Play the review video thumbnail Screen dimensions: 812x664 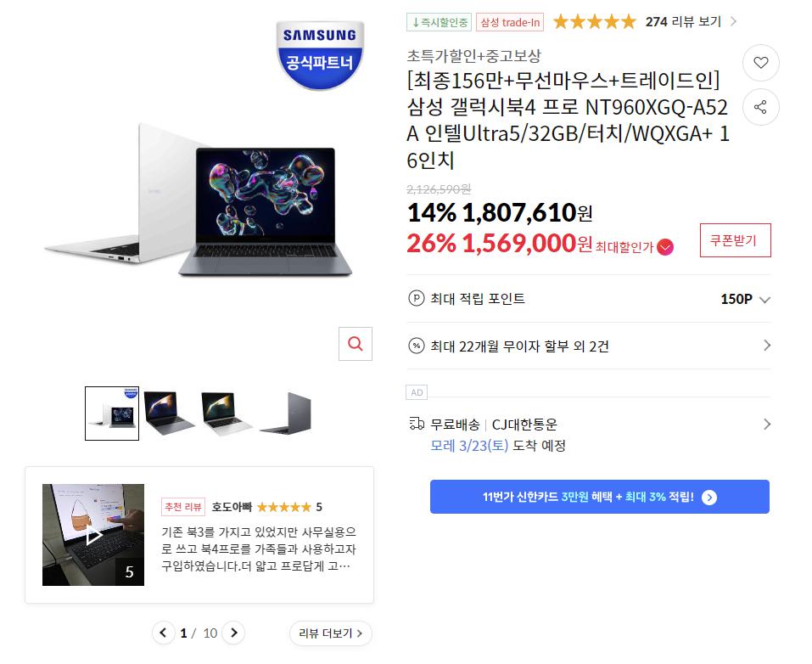[93, 535]
